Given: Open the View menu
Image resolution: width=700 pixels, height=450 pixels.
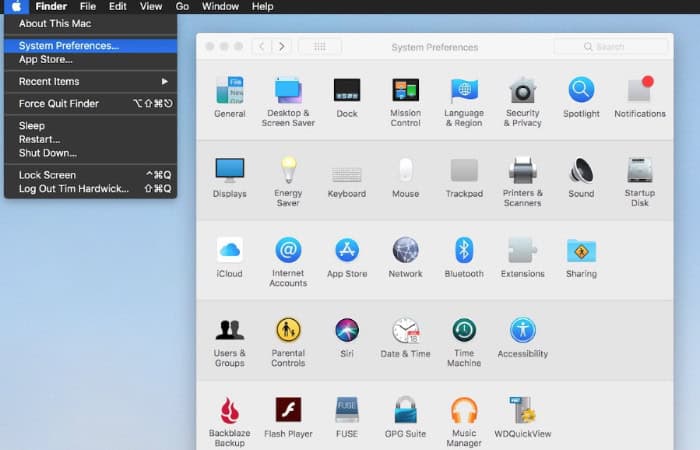Looking at the screenshot, I should point(151,7).
